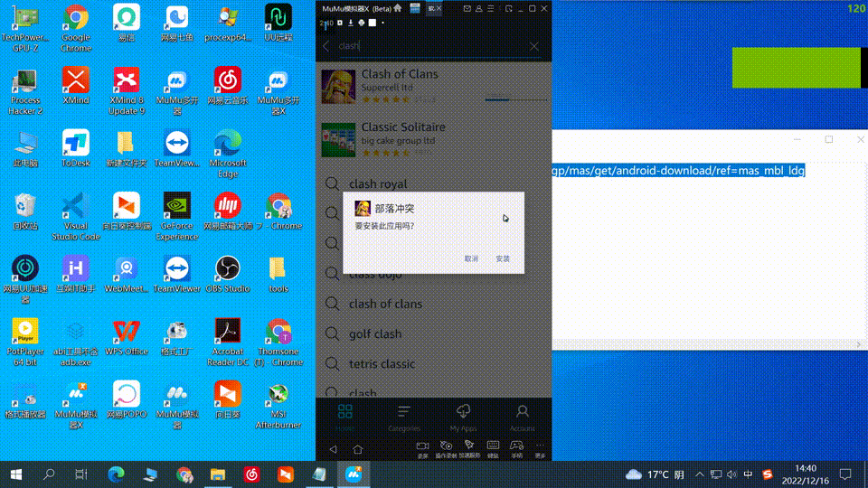The width and height of the screenshot is (868, 488).
Task: Click the green rectangle at top right
Action: (796, 68)
